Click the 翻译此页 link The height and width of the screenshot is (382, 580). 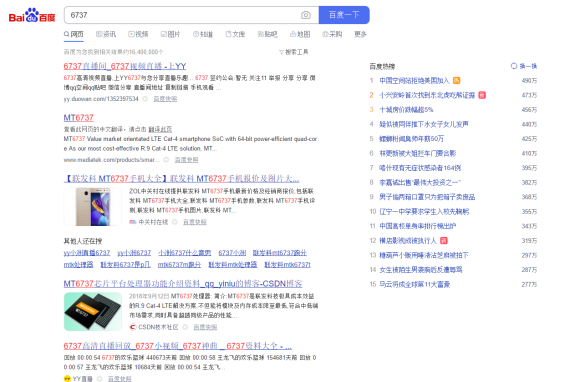point(160,129)
